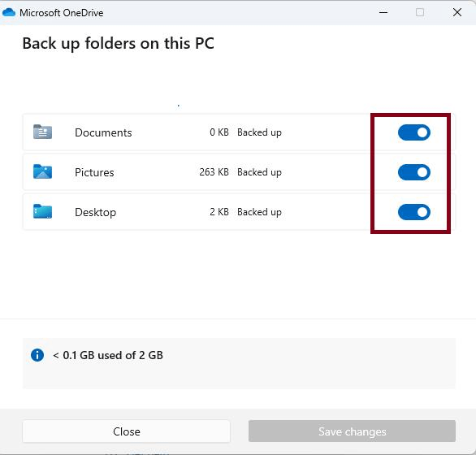Screen dimensions: 476x455
Task: Turn off Documents folder backup toggle
Action: 414,132
